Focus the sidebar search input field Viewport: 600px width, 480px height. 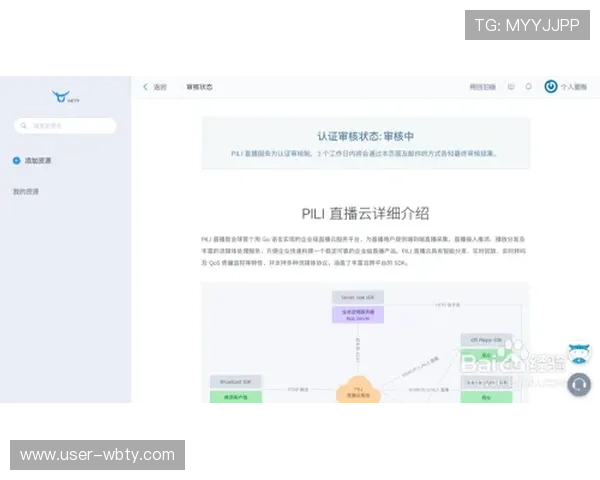(65, 126)
